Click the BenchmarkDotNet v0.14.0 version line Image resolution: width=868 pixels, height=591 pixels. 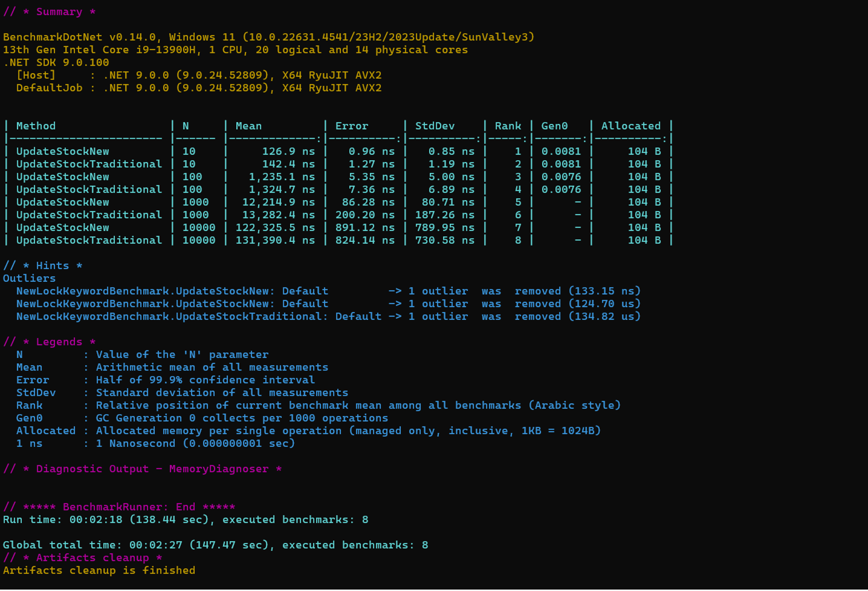[268, 37]
